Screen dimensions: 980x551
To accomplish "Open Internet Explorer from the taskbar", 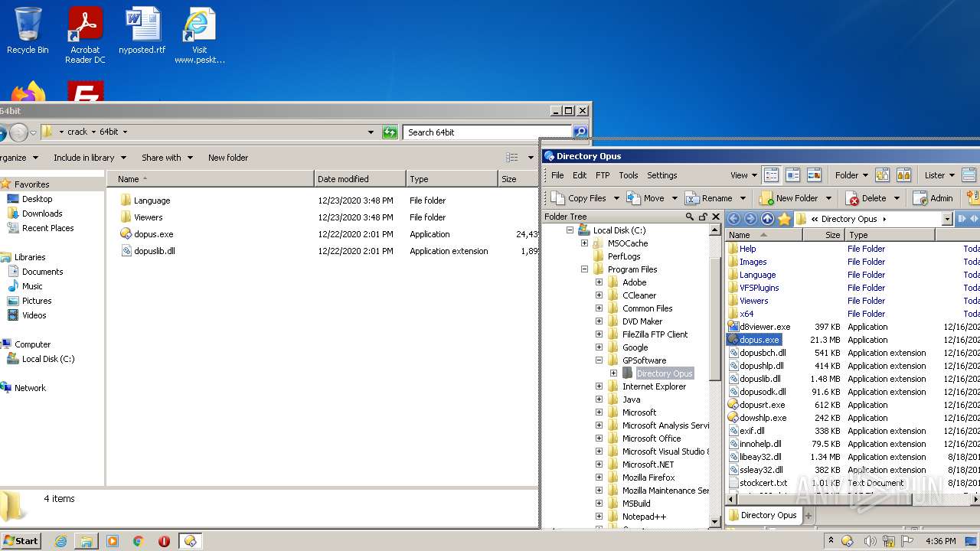I will click(x=60, y=541).
